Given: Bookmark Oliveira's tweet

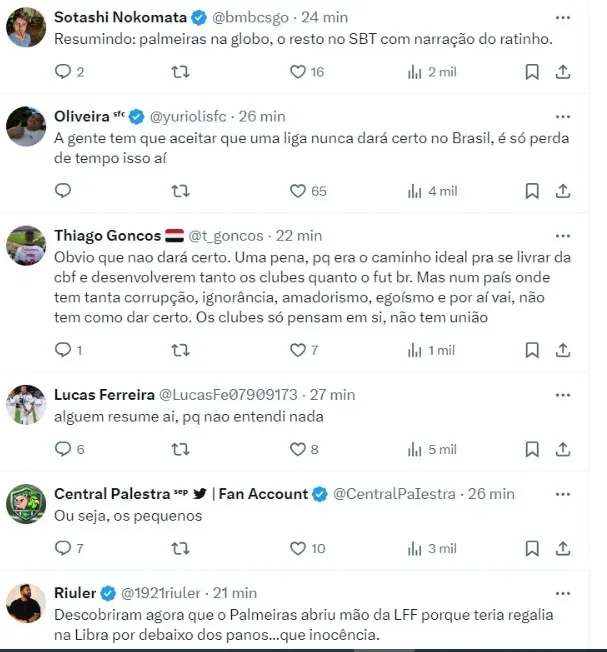Looking at the screenshot, I should (x=532, y=190).
